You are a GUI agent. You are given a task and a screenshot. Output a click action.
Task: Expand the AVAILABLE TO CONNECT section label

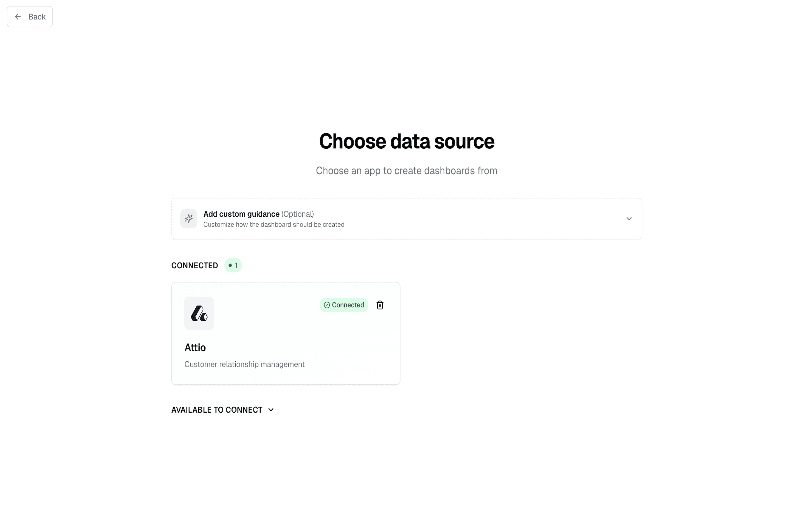pos(216,410)
